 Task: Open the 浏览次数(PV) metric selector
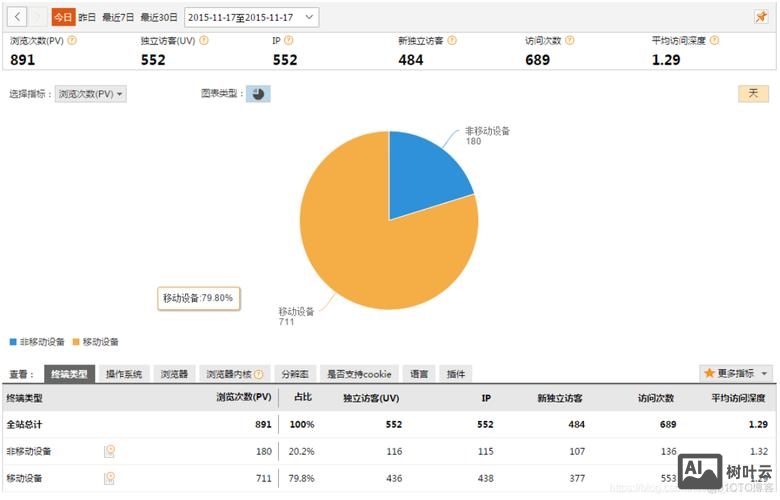[x=91, y=94]
